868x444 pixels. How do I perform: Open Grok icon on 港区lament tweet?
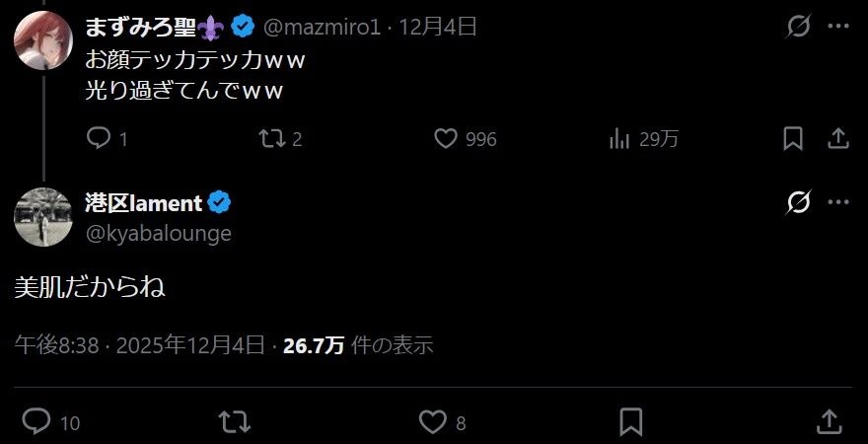(x=799, y=202)
